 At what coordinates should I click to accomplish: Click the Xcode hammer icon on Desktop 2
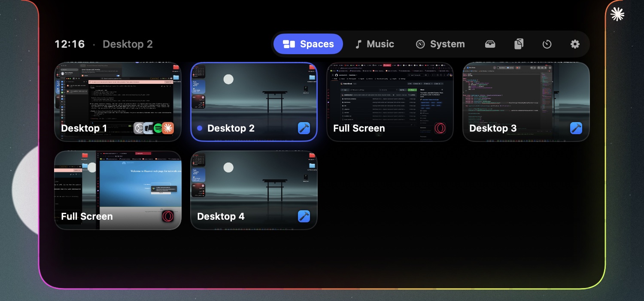[304, 128]
